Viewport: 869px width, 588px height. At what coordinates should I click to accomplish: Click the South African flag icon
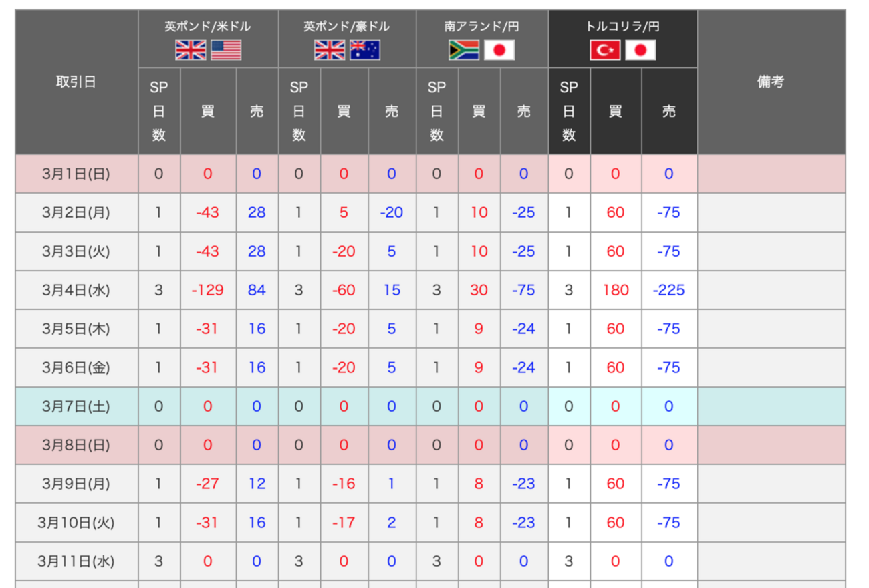tap(464, 51)
